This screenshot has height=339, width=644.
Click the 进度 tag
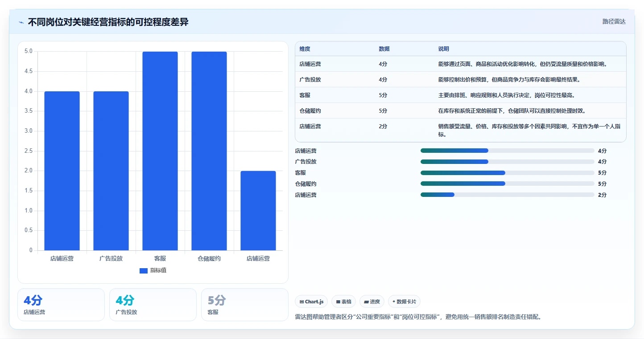pos(372,302)
